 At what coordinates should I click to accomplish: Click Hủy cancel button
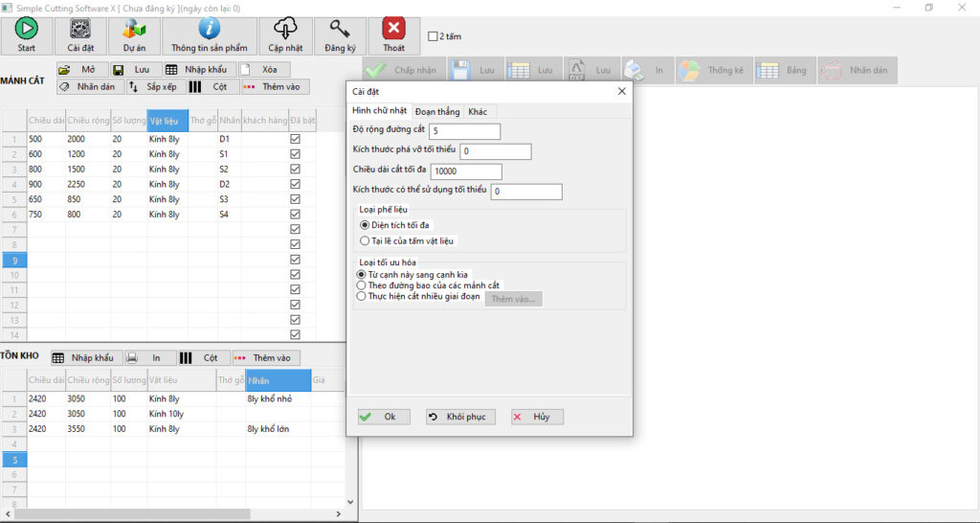[537, 417]
